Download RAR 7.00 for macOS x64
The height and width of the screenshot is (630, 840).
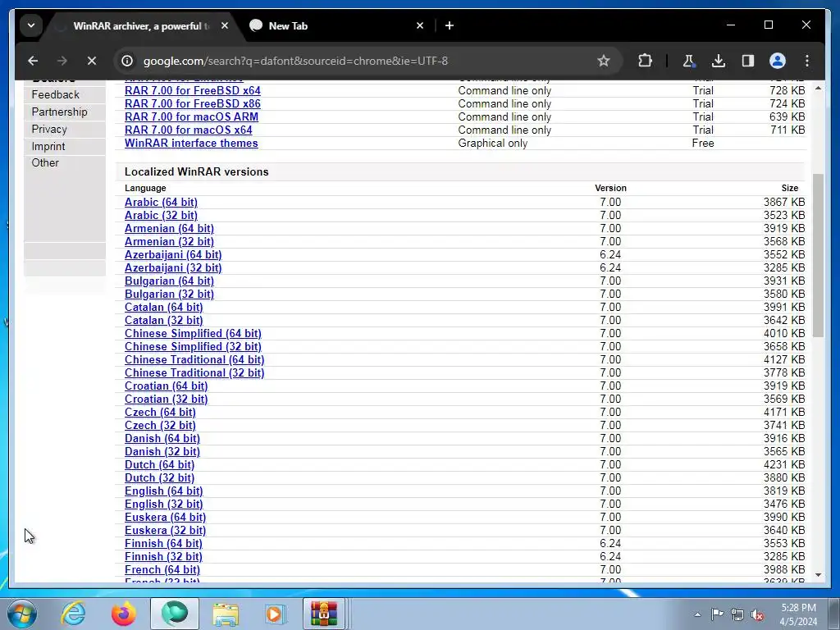(188, 130)
